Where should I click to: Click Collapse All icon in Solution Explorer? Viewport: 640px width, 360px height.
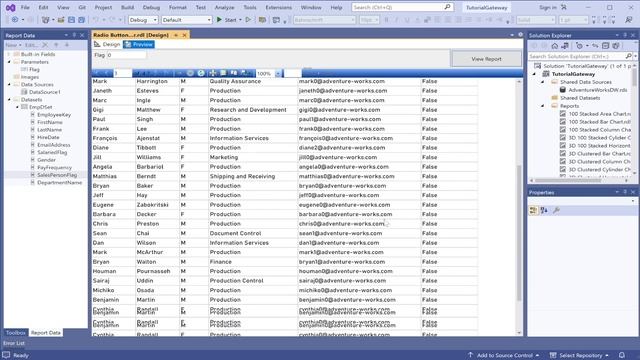pos(605,46)
